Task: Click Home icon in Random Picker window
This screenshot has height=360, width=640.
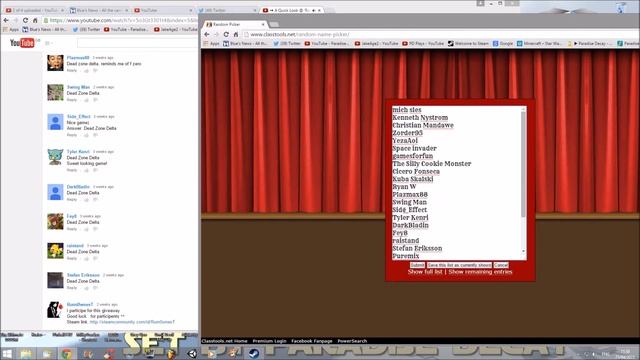Action: click(236, 35)
